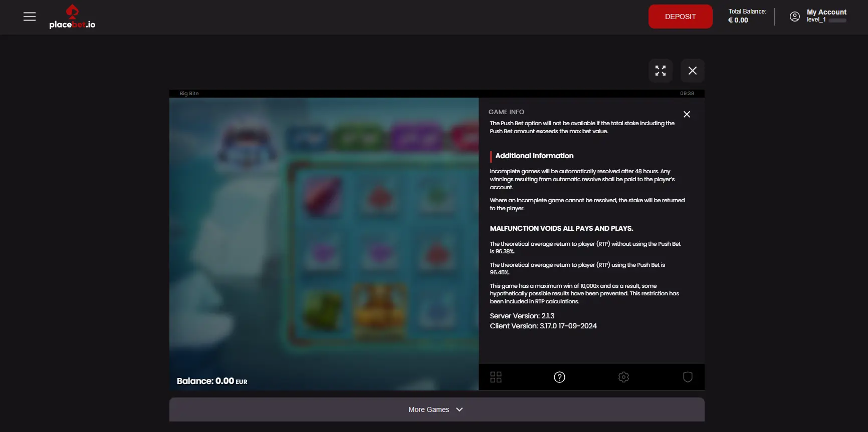
Task: Click the placebet.io logo
Action: click(72, 17)
